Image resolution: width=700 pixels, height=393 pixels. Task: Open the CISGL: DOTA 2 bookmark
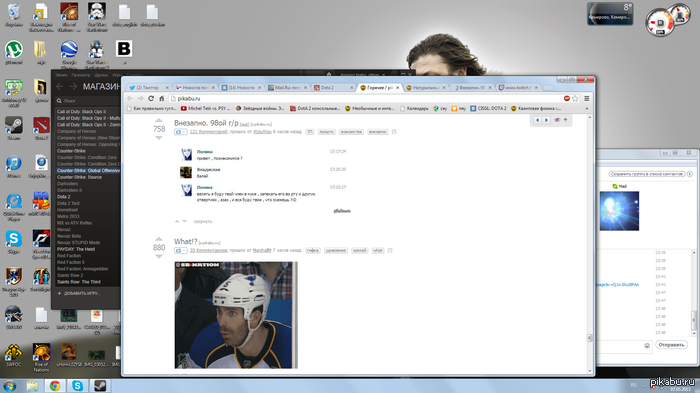(488, 109)
